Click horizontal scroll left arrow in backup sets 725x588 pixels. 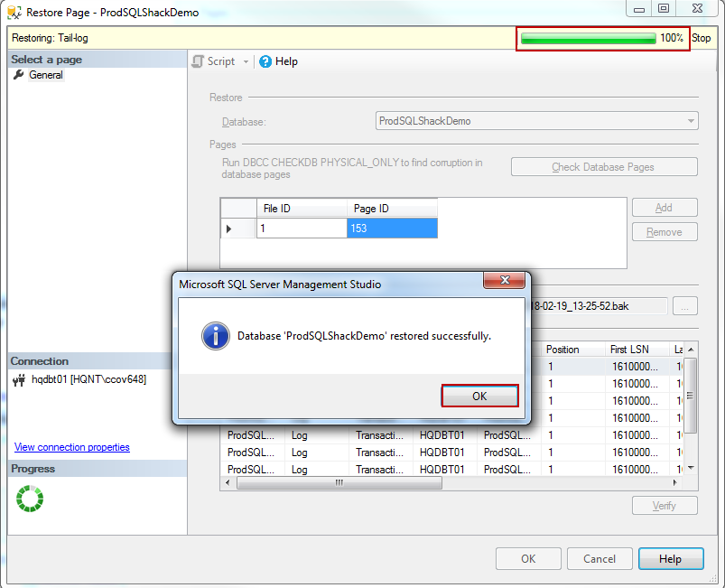228,483
